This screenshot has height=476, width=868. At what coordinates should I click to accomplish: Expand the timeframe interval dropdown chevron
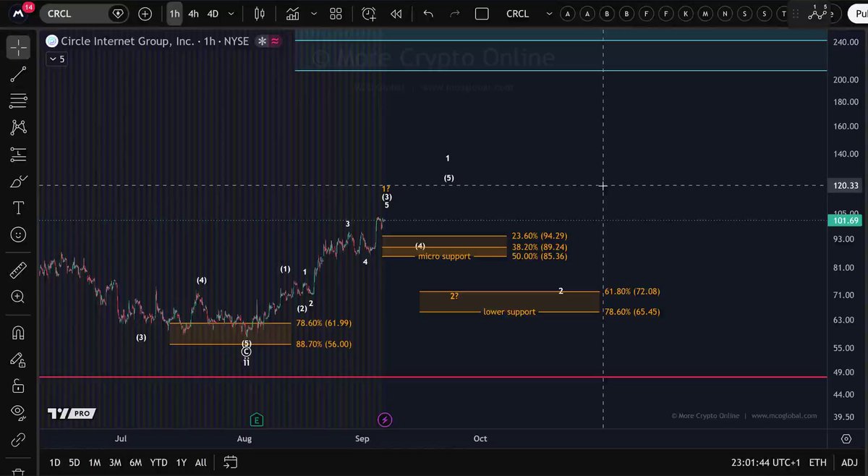click(x=231, y=14)
